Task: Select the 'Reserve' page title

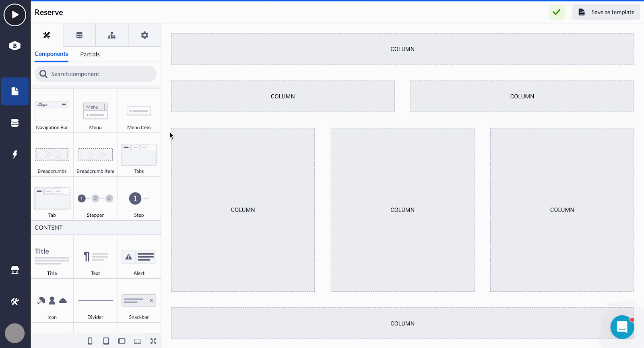Action: (x=49, y=12)
